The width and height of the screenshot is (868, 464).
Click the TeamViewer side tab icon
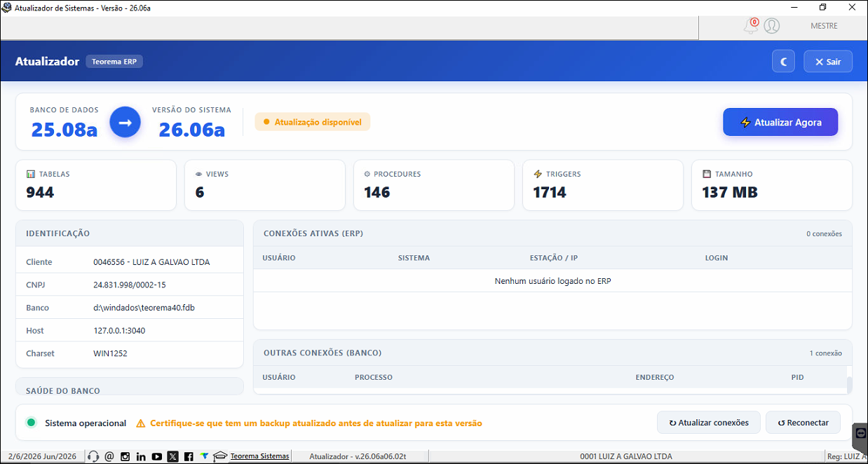point(860,435)
